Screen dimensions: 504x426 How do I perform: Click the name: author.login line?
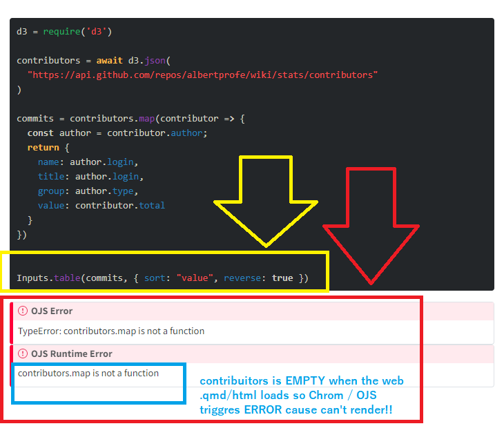(x=88, y=162)
